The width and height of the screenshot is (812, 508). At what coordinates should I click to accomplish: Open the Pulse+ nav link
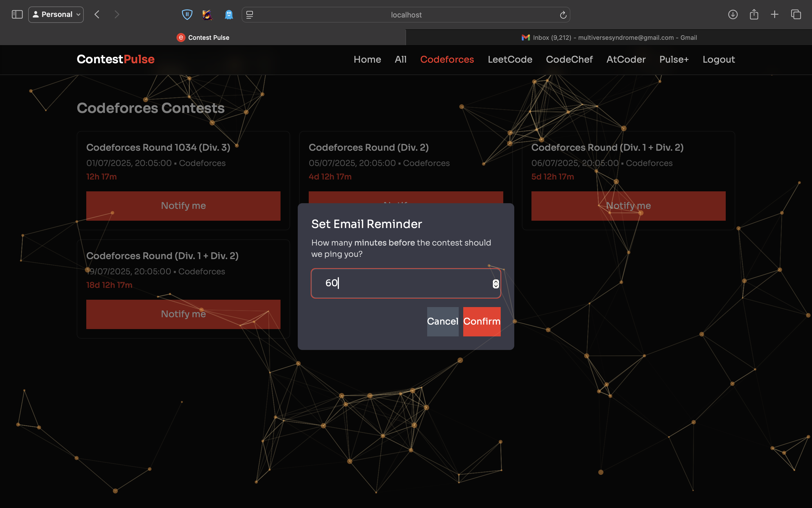(x=674, y=60)
